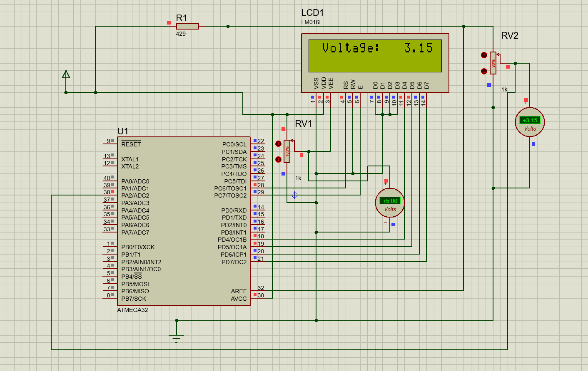Screen dimensions: 588x371
Task: Click the voltmeter reading +5.00
Action: tap(390, 203)
